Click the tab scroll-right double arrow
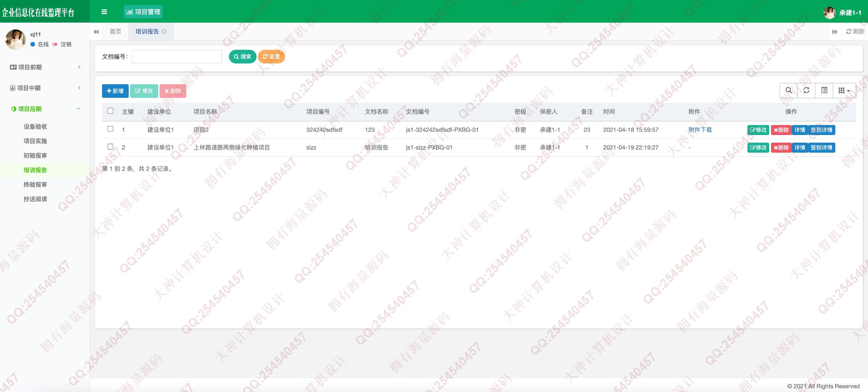Viewport: 868px width, 392px height. (x=835, y=32)
